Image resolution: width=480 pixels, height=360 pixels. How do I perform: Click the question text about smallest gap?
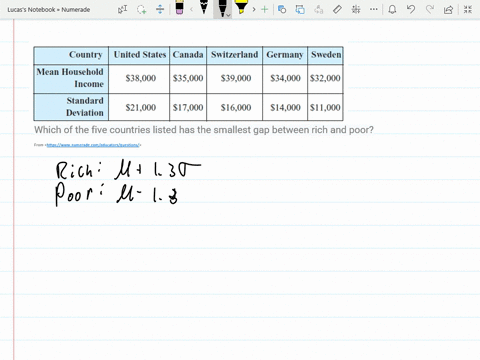204,130
